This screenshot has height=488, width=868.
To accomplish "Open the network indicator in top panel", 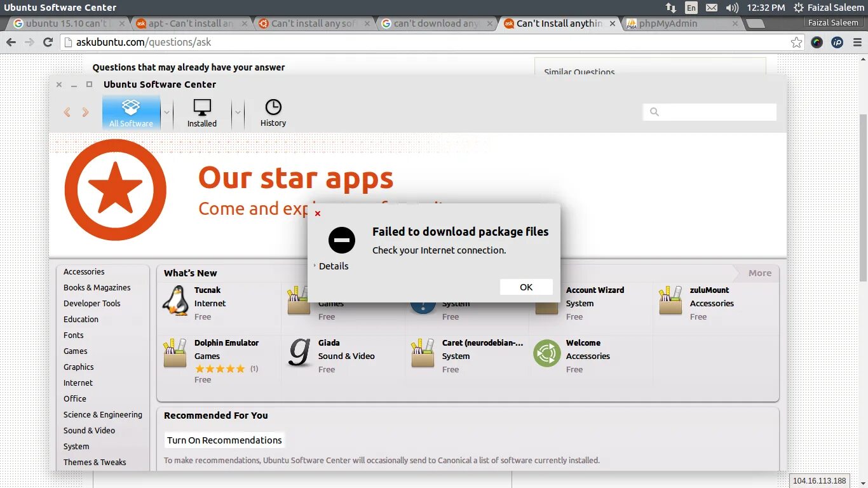I will point(671,8).
